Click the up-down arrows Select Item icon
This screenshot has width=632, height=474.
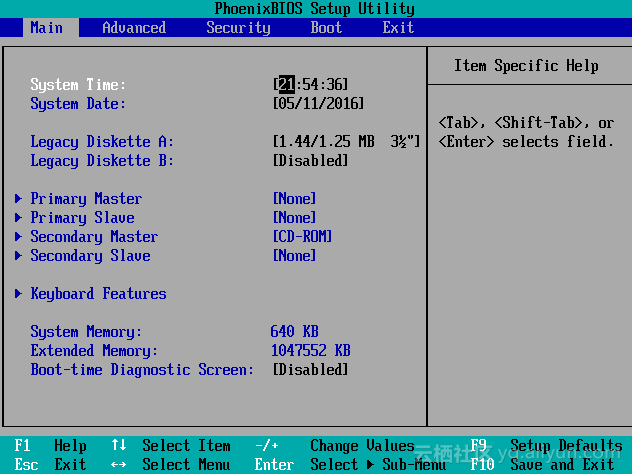pos(118,445)
